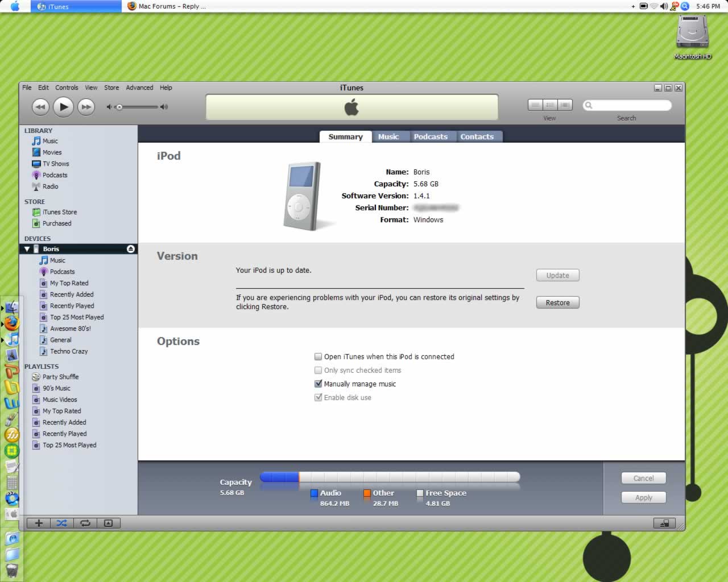Open the File menu
The width and height of the screenshot is (728, 582).
pos(27,88)
